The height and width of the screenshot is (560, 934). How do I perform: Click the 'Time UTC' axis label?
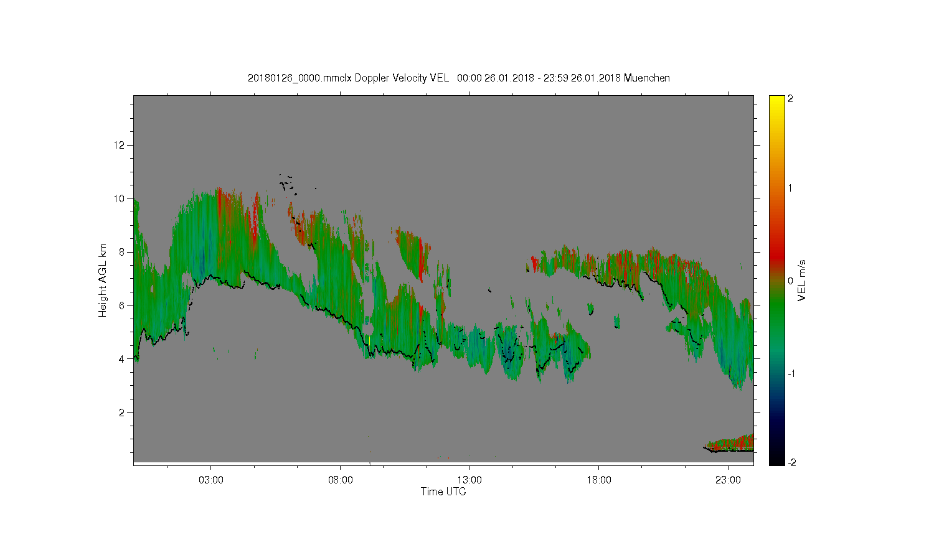443,492
